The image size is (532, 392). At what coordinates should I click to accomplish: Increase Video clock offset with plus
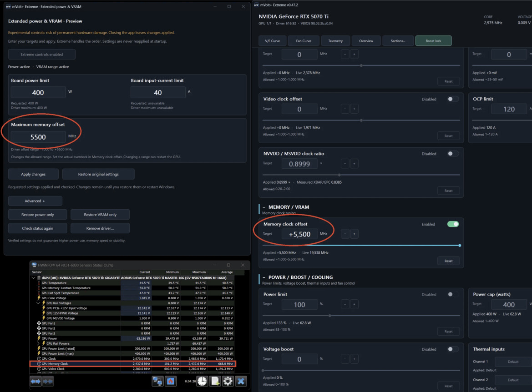tap(354, 109)
